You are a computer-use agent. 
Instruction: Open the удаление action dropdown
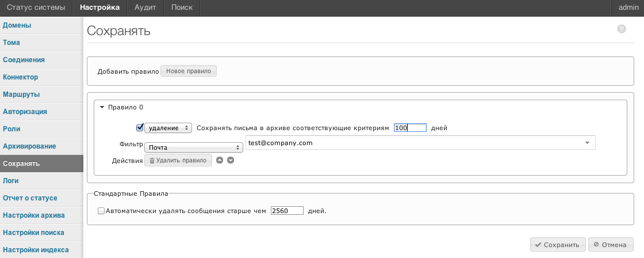[168, 128]
